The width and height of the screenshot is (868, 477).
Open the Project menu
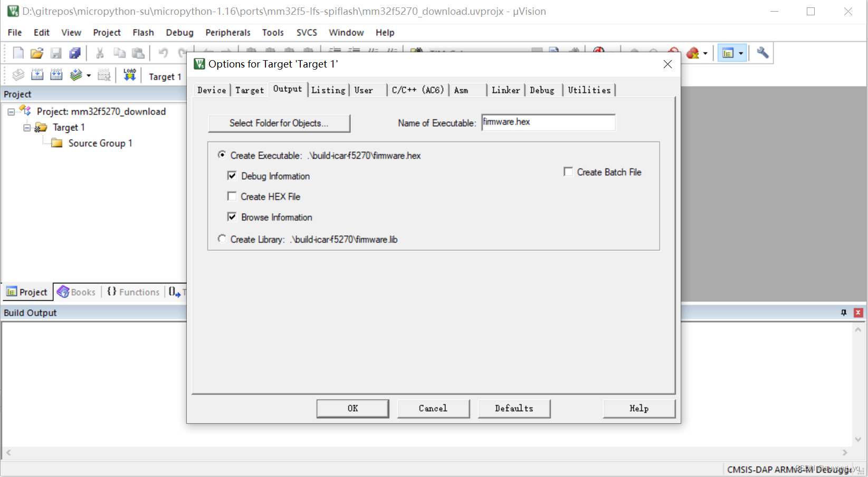[x=107, y=33]
